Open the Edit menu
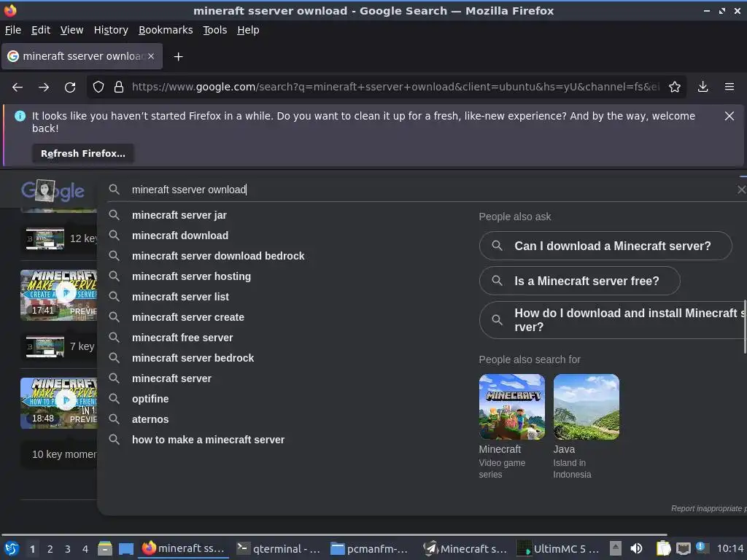The image size is (747, 560). click(x=41, y=30)
